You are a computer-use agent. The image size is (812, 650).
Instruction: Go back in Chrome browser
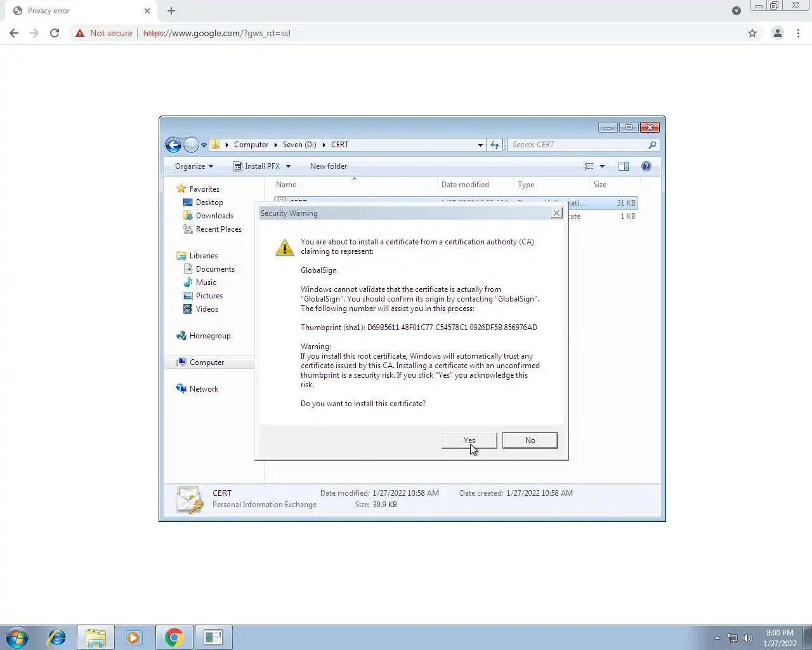tap(14, 33)
